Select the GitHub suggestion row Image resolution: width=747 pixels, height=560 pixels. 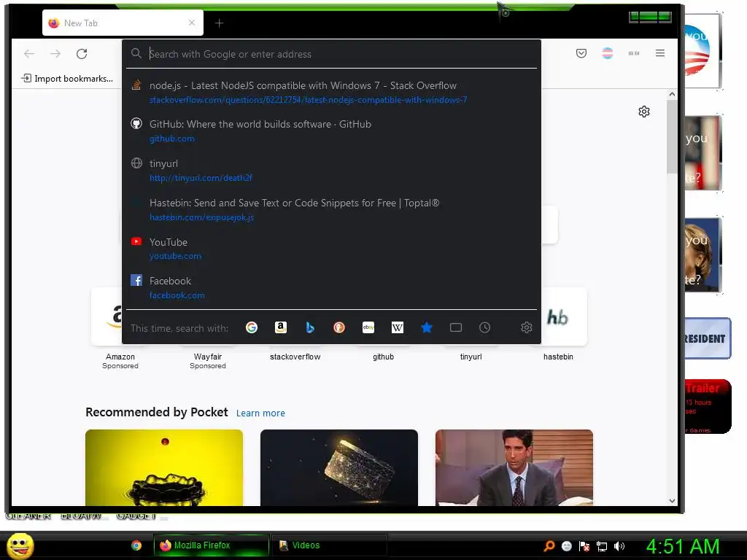(x=332, y=131)
